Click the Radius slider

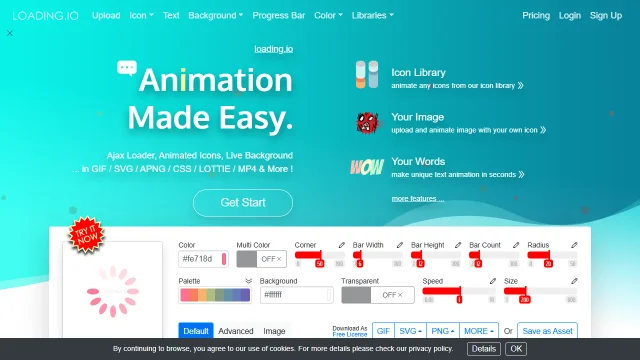coord(552,255)
